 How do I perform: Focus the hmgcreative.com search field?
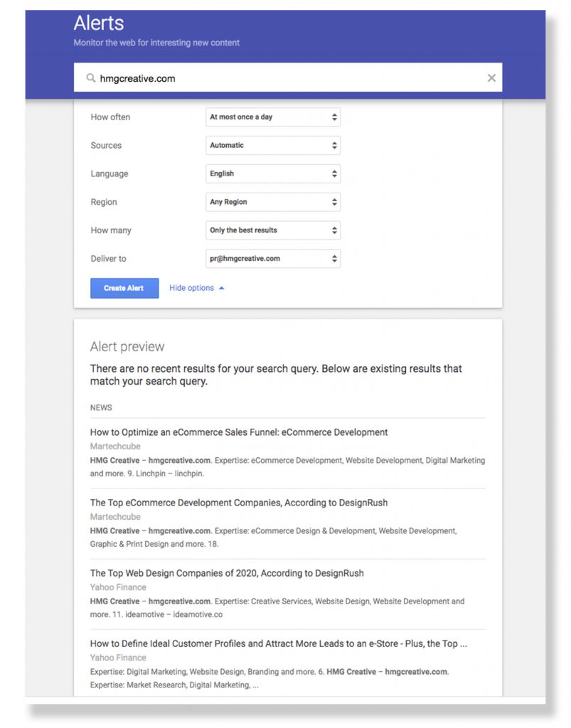coord(288,77)
